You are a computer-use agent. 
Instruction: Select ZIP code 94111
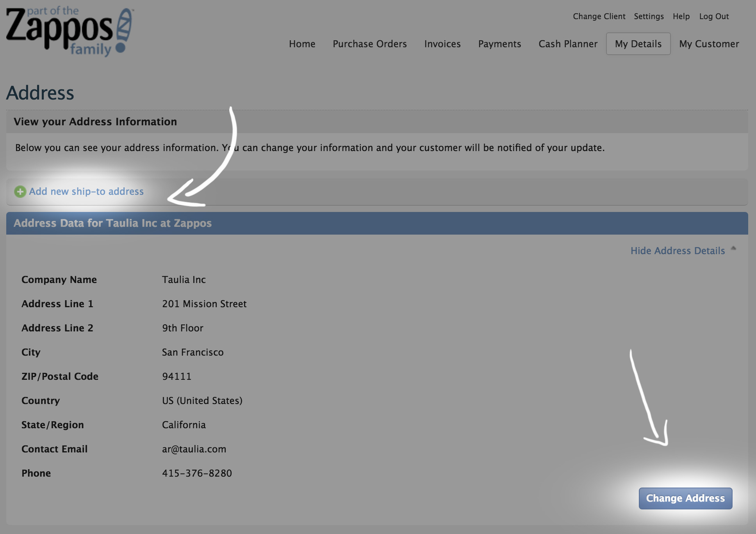[177, 376]
